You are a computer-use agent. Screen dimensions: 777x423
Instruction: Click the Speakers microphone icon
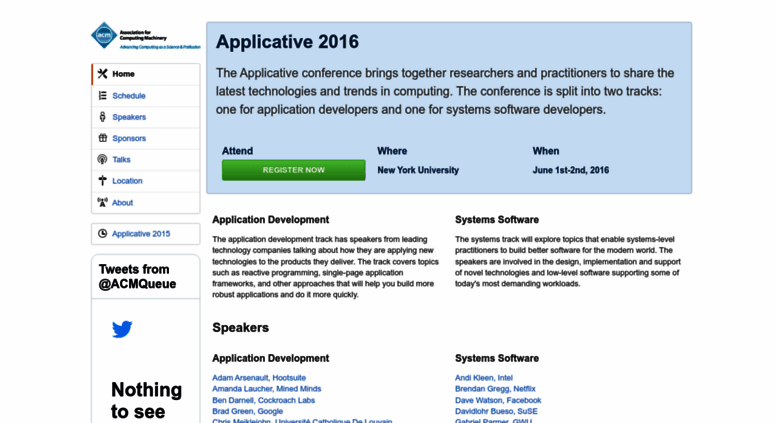tap(103, 117)
